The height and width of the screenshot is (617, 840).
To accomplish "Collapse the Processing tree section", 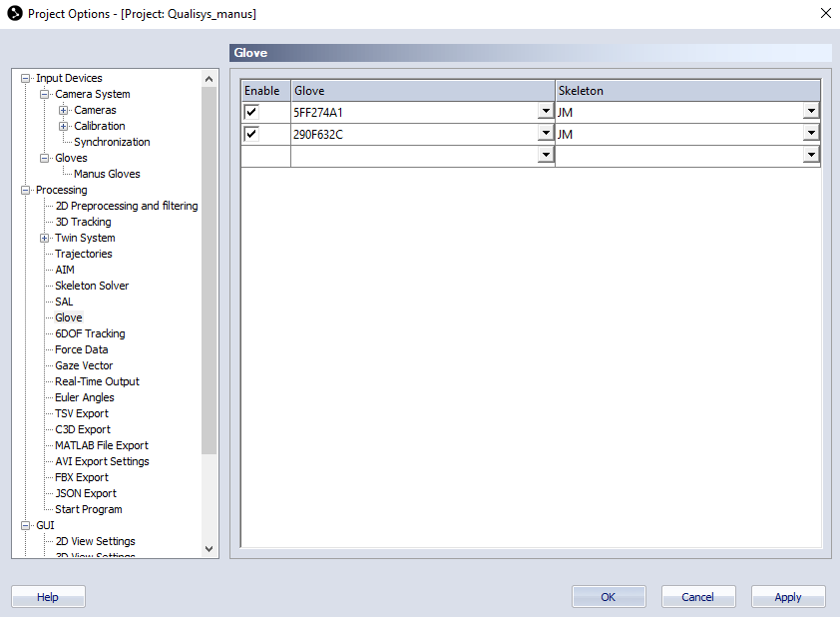I will click(26, 190).
